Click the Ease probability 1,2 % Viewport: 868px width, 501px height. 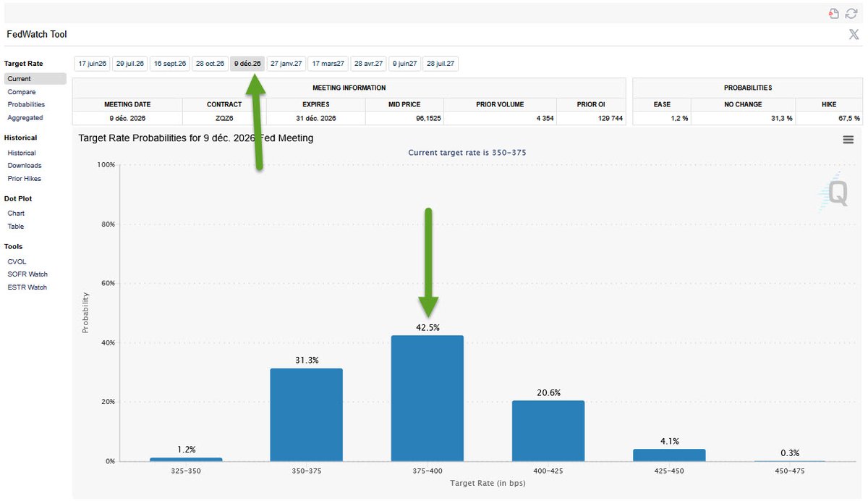(678, 117)
